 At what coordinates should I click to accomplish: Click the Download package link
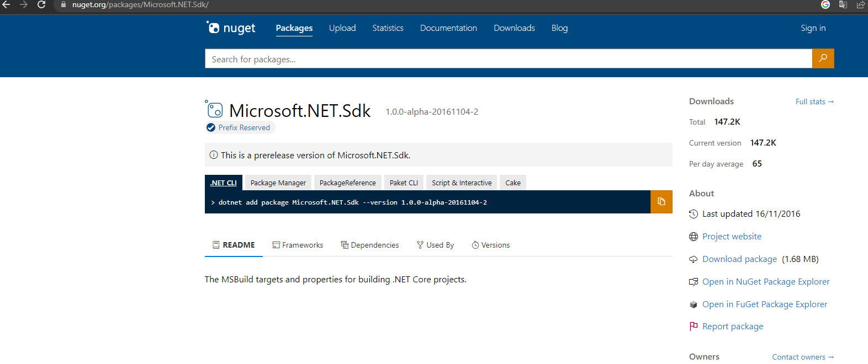tap(739, 259)
